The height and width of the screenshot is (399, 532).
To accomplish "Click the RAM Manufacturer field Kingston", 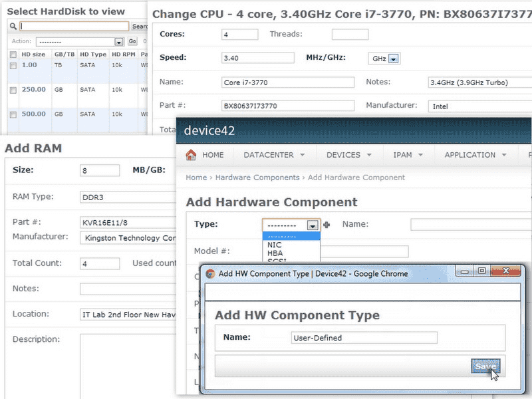I will pyautogui.click(x=128, y=238).
